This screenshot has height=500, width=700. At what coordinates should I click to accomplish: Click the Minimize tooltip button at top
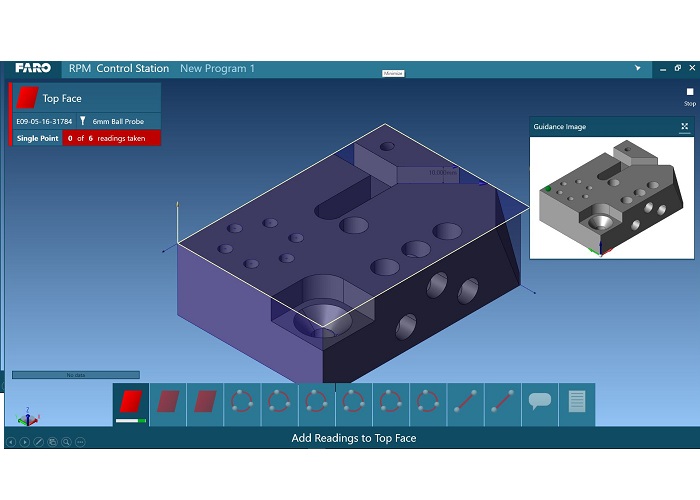click(x=393, y=73)
